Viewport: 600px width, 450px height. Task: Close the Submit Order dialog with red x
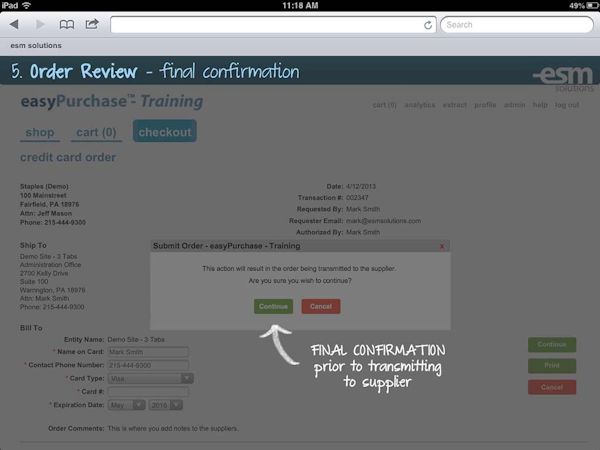[x=442, y=246]
